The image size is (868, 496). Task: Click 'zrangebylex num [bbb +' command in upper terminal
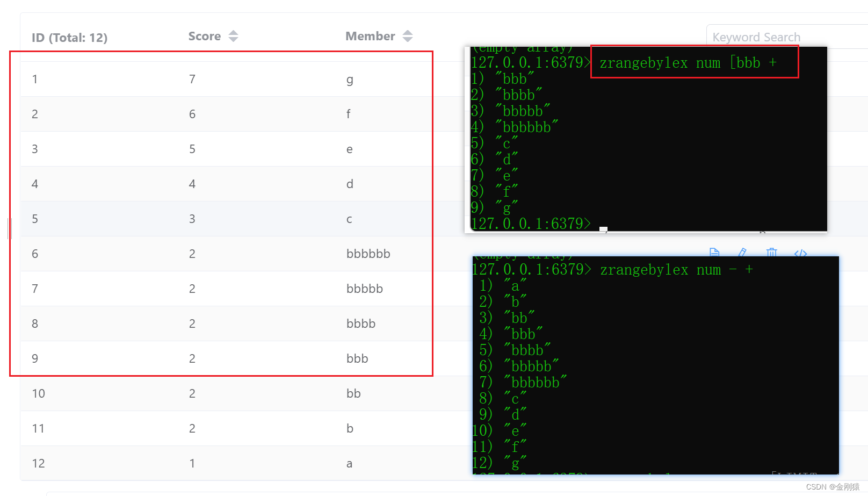coord(688,63)
